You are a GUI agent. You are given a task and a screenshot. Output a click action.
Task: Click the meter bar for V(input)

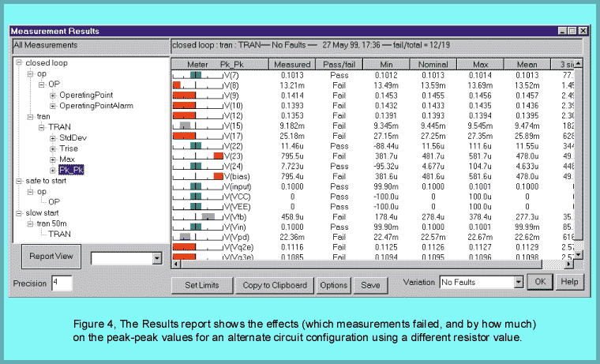coord(194,186)
